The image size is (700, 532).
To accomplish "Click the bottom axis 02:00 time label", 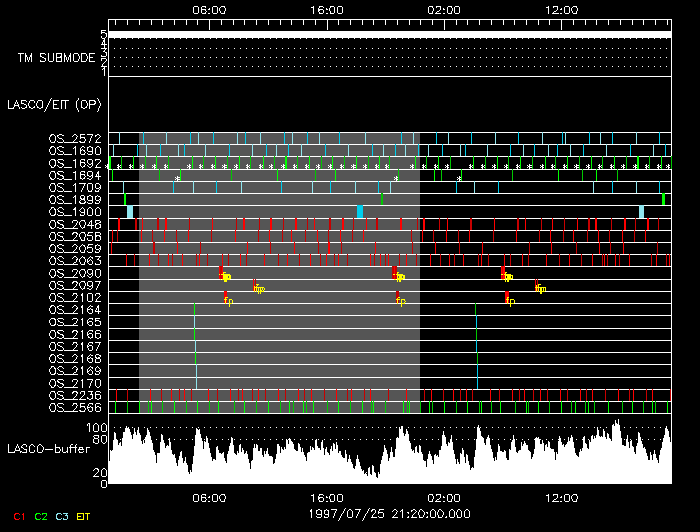I will click(444, 497).
